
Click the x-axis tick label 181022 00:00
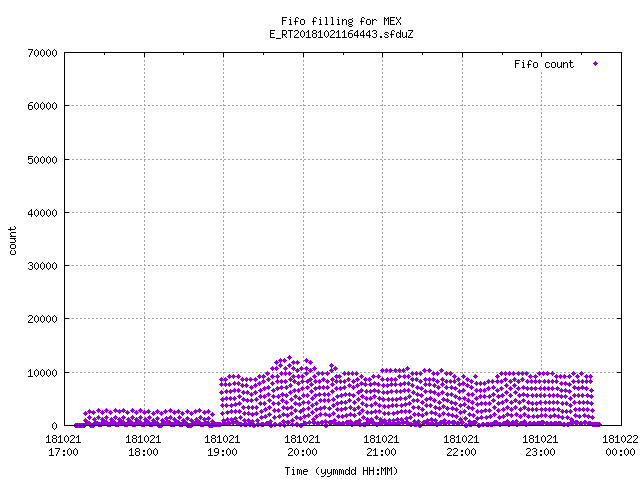click(620, 446)
